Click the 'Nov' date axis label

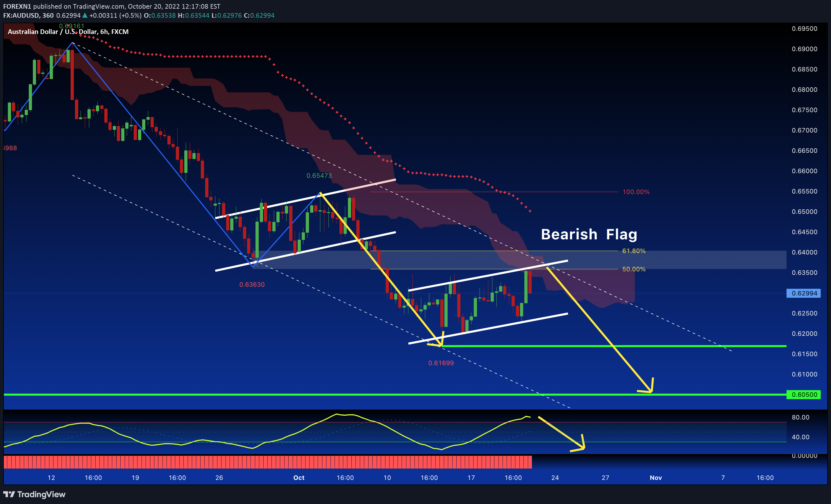click(x=656, y=478)
